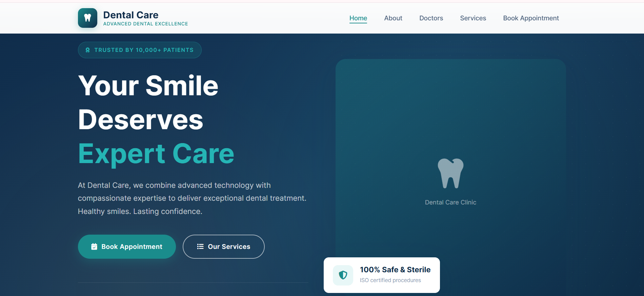Viewport: 644px width, 296px height.
Task: Go to the About page
Action: pyautogui.click(x=393, y=18)
